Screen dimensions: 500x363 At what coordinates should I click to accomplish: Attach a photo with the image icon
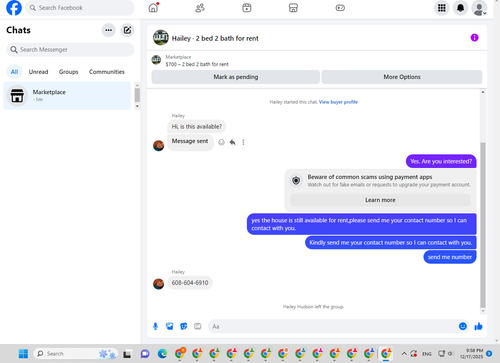(169, 326)
